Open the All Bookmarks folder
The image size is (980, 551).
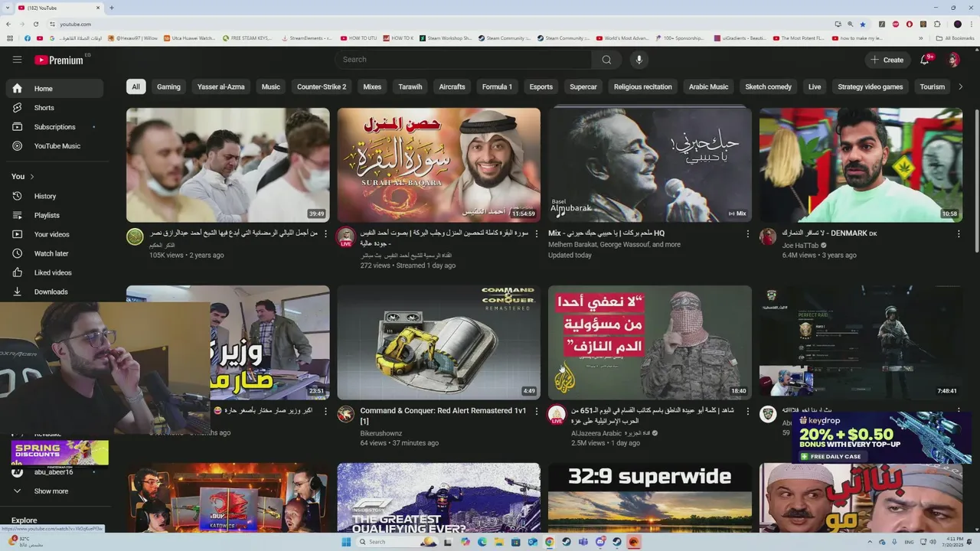click(955, 38)
